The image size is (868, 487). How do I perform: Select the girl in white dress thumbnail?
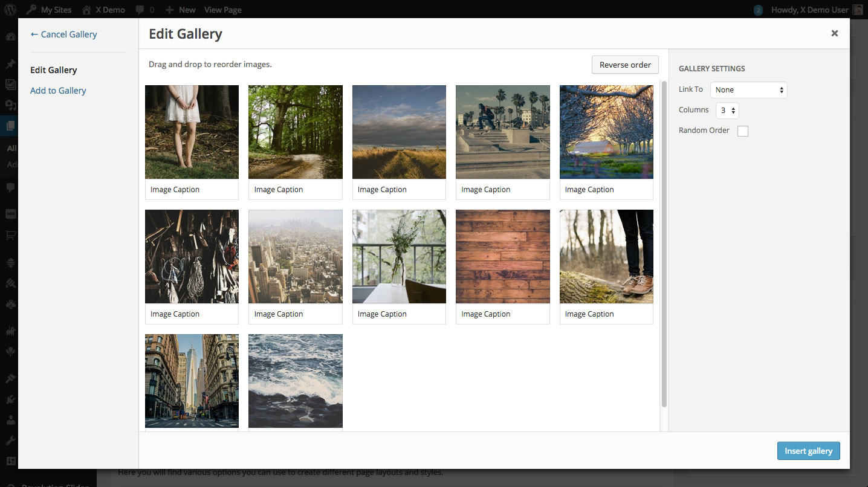[192, 132]
